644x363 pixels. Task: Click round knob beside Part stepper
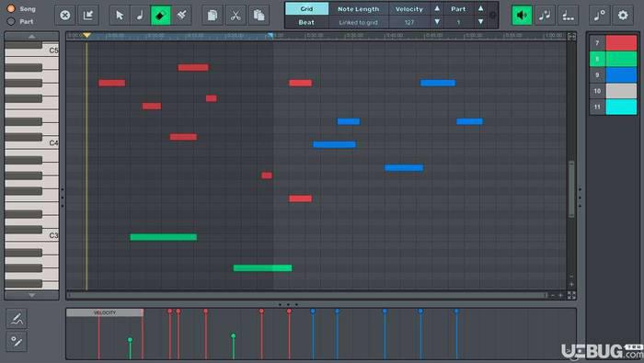point(492,16)
